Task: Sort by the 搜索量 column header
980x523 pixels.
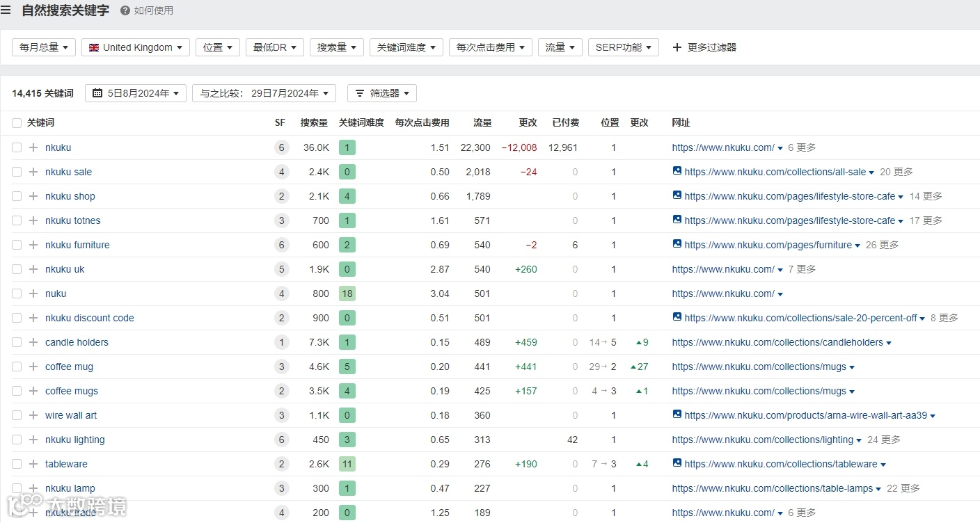Action: pyautogui.click(x=314, y=122)
